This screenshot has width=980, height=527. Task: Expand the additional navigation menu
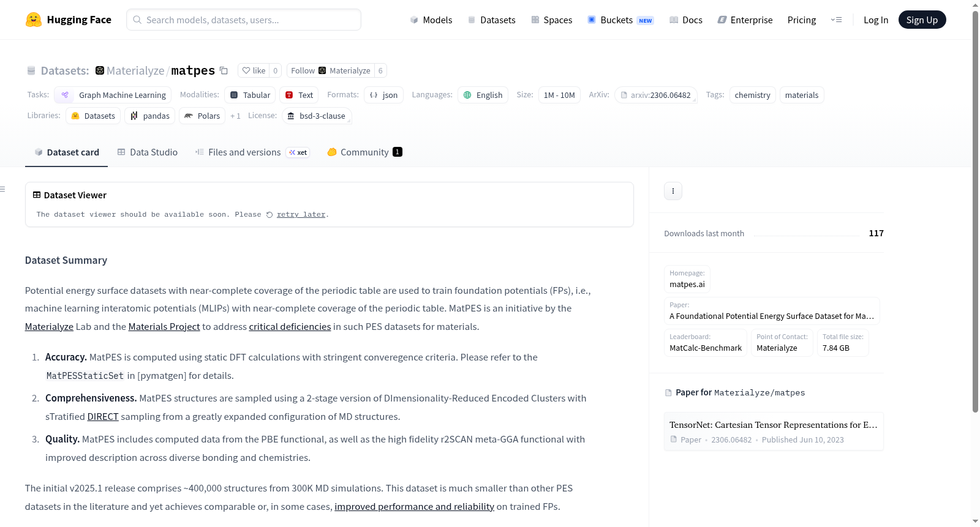(836, 20)
